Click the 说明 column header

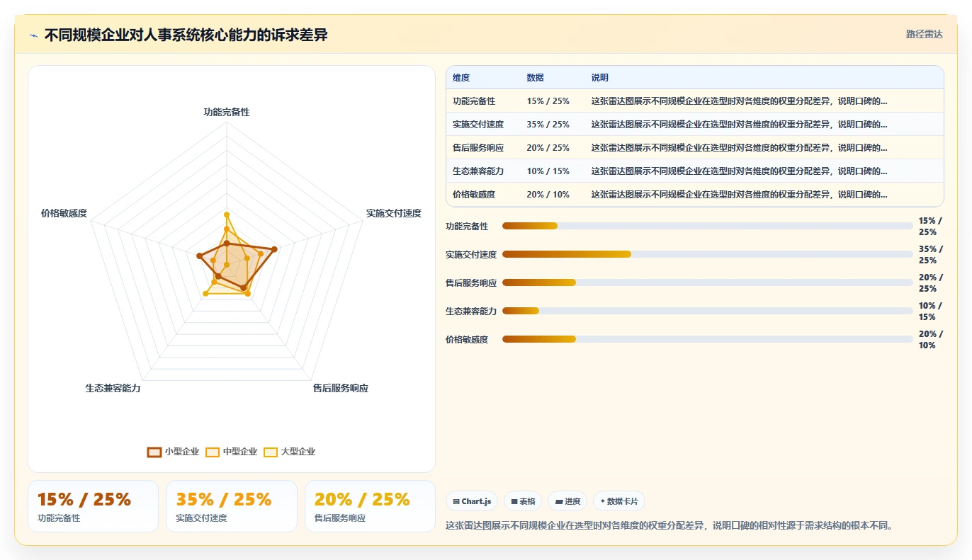(x=600, y=78)
